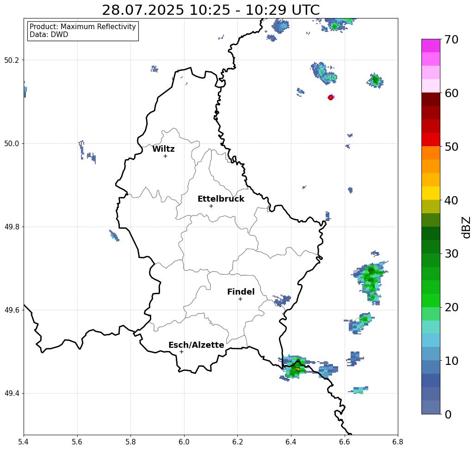Click the 70 tick label on colorbar
The height and width of the screenshot is (450, 476).
[451, 39]
